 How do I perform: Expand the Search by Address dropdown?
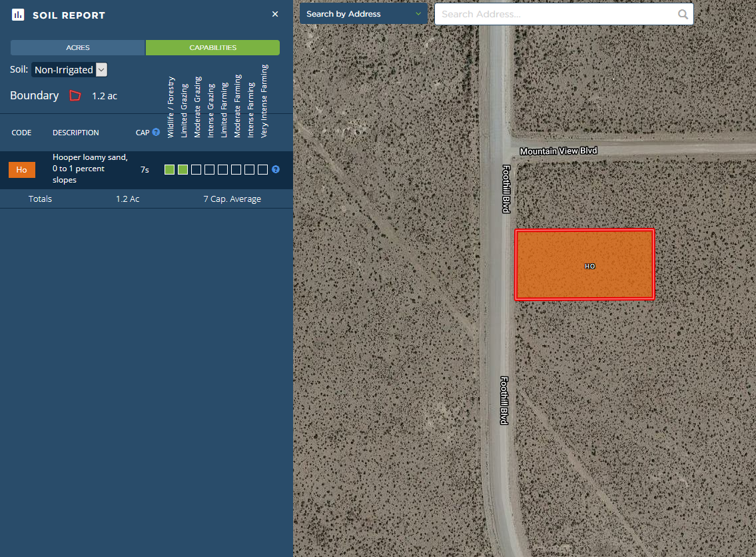pyautogui.click(x=363, y=14)
